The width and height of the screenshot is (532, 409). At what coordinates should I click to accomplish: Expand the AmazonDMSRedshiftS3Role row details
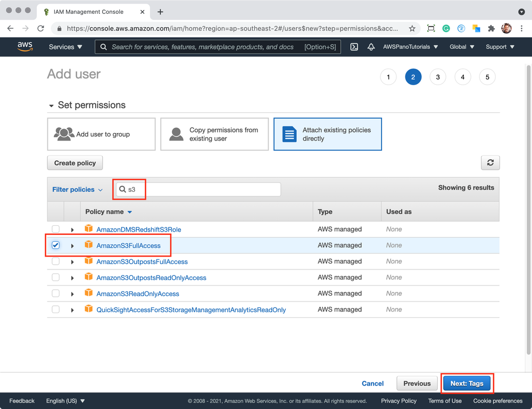click(72, 230)
